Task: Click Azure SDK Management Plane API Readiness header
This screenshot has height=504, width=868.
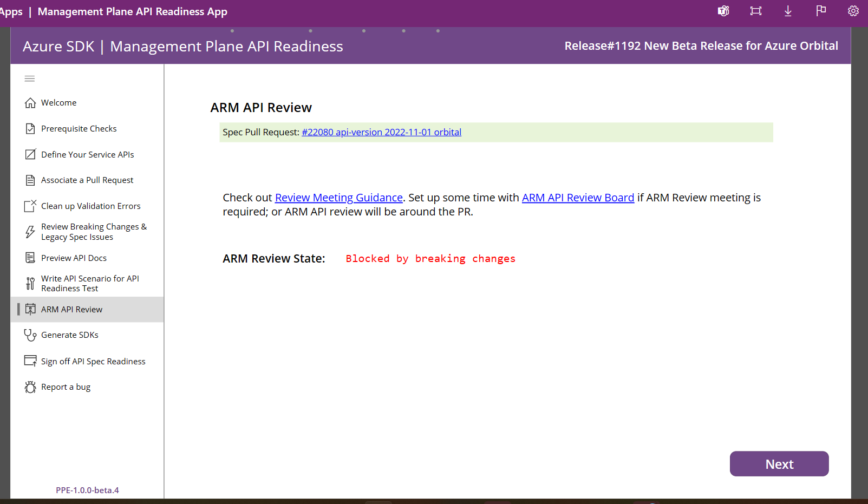Action: (x=183, y=47)
